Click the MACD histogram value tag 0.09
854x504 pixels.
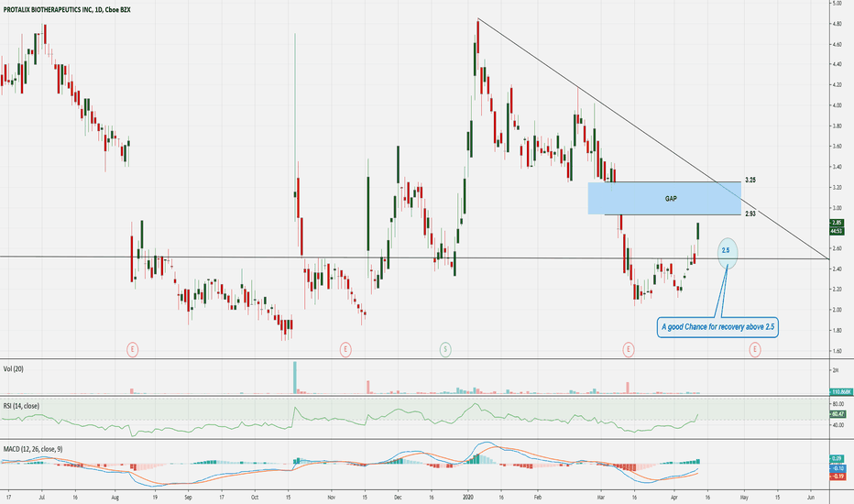[837, 458]
